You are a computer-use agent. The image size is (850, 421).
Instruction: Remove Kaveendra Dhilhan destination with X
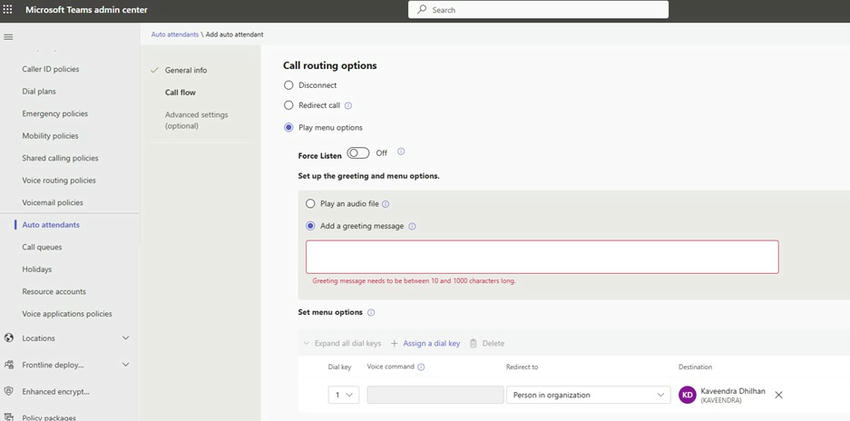click(778, 395)
